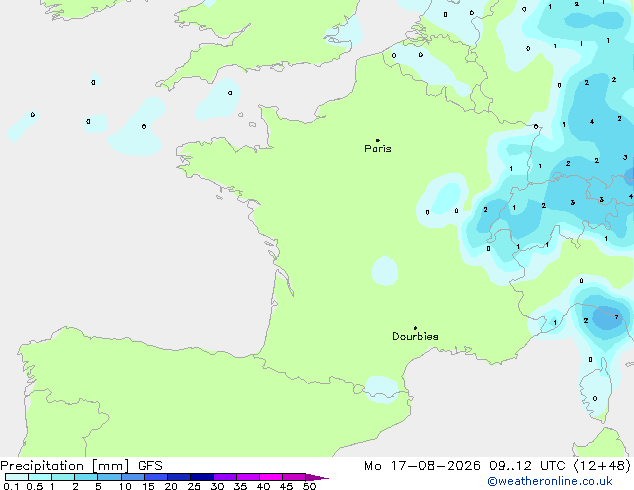Click the 'Mo 17-08-2026' date text

pyautogui.click(x=422, y=466)
